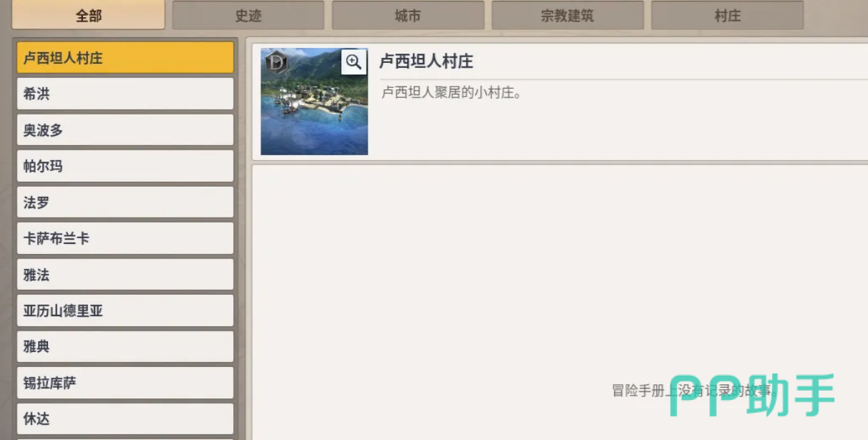Choose 奥波多 in the list
The height and width of the screenshot is (440, 868).
[125, 130]
